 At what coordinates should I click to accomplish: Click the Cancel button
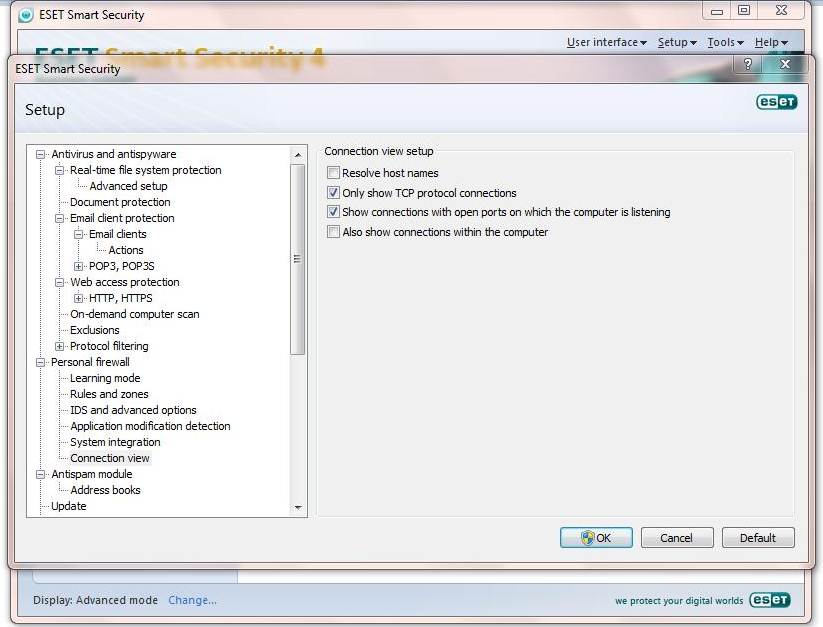pyautogui.click(x=677, y=538)
